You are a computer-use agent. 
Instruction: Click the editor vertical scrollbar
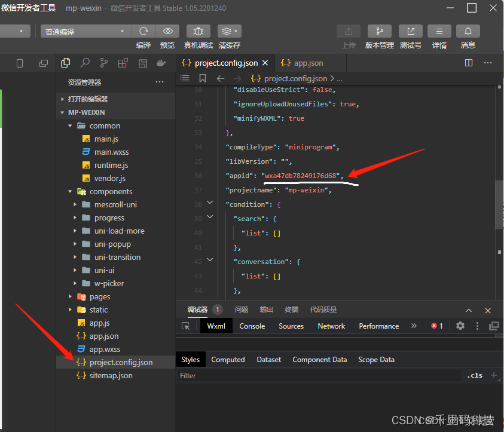pyautogui.click(x=499, y=204)
